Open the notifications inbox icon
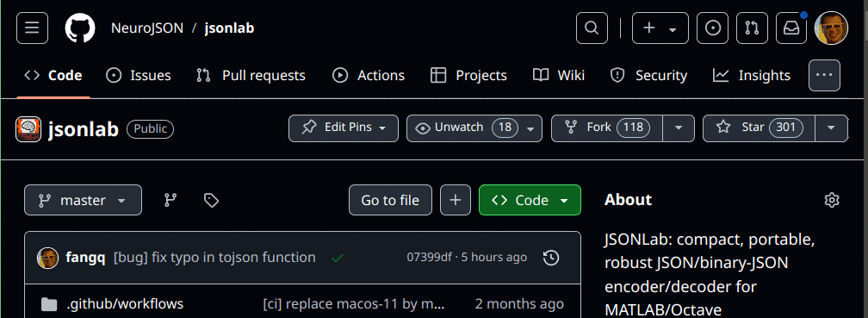The height and width of the screenshot is (318, 868). (791, 28)
